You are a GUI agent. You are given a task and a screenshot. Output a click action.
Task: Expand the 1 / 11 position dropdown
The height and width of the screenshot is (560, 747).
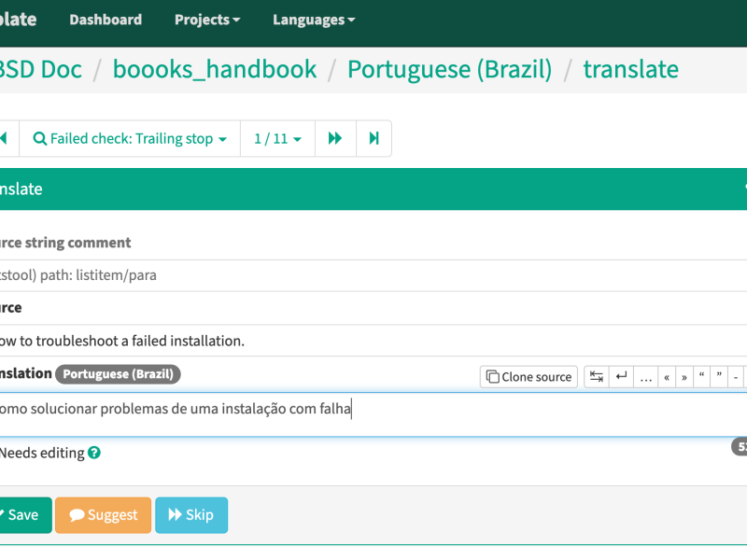pyautogui.click(x=277, y=138)
